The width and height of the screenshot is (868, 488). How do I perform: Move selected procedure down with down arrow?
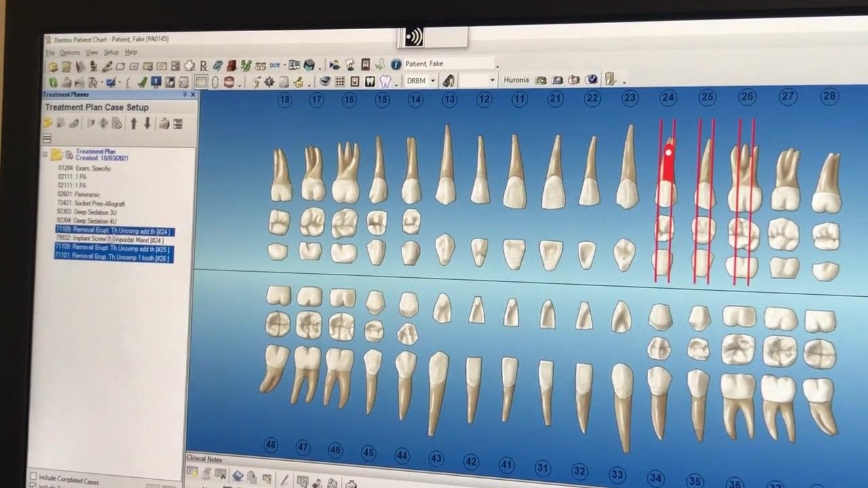click(147, 123)
